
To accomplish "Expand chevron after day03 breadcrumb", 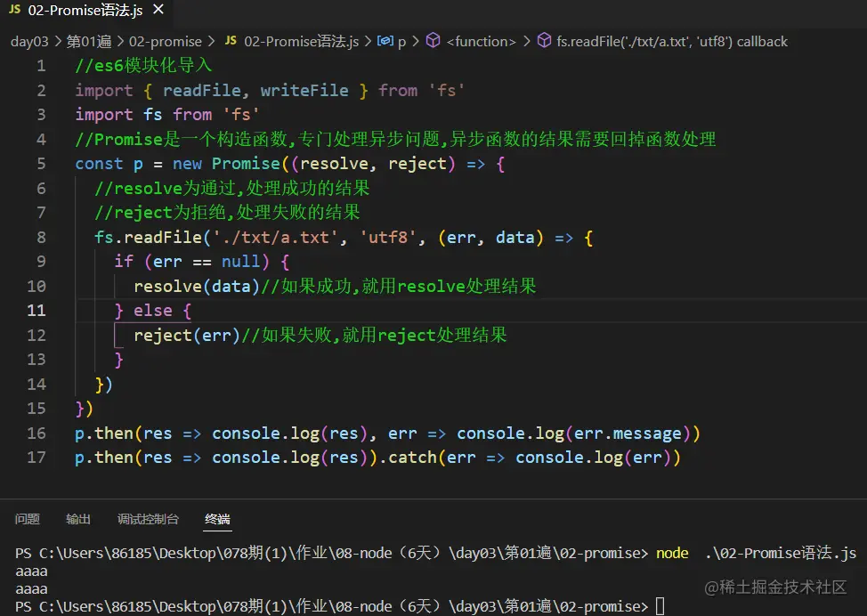I will click(x=58, y=42).
